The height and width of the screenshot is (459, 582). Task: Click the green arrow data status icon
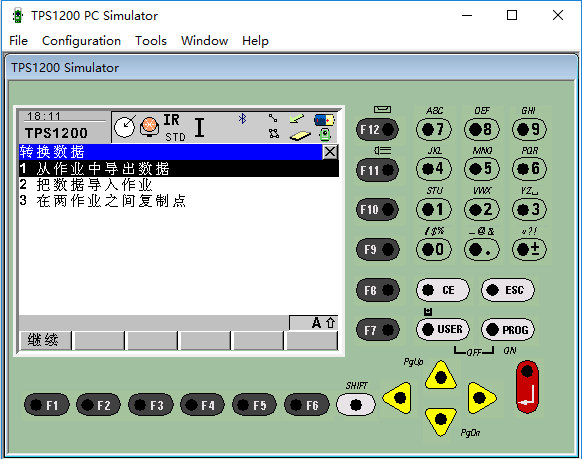coord(297,119)
